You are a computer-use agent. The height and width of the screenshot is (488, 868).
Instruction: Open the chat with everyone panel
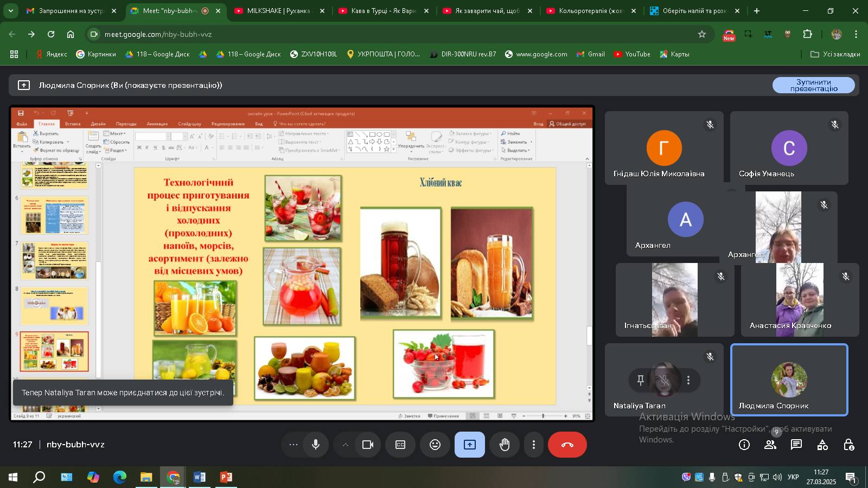796,445
